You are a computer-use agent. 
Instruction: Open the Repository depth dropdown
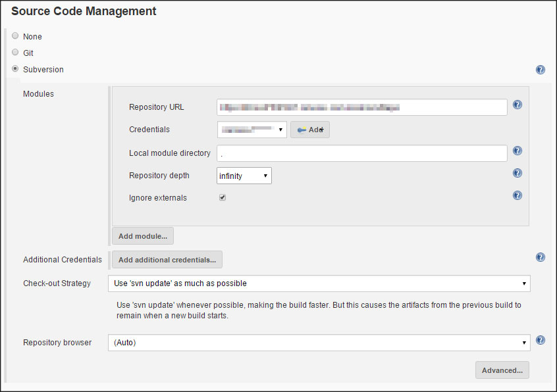pos(244,176)
